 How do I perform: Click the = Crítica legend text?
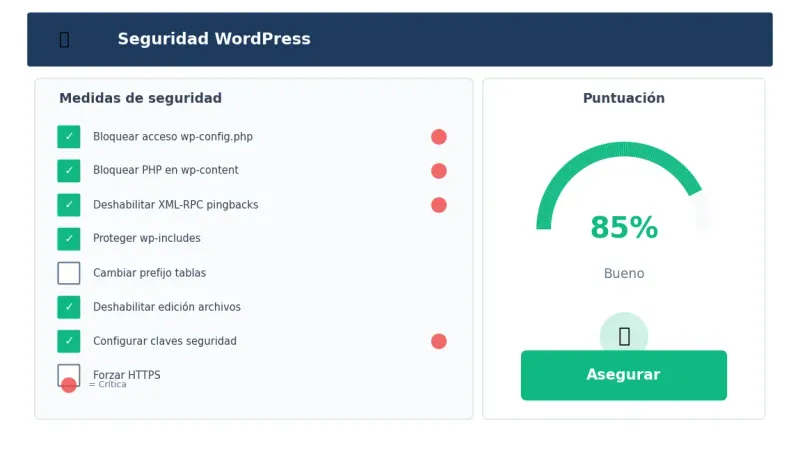(108, 385)
